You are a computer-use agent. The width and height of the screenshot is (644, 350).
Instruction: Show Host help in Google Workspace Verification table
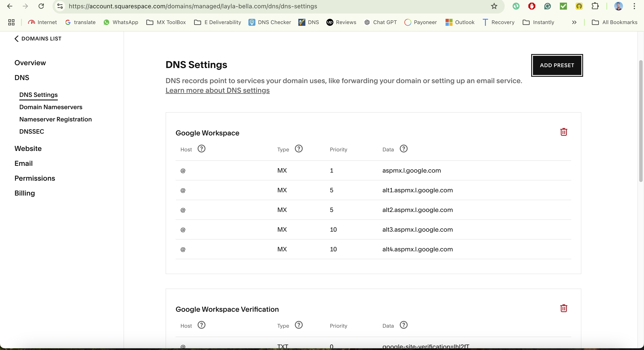[x=201, y=325]
